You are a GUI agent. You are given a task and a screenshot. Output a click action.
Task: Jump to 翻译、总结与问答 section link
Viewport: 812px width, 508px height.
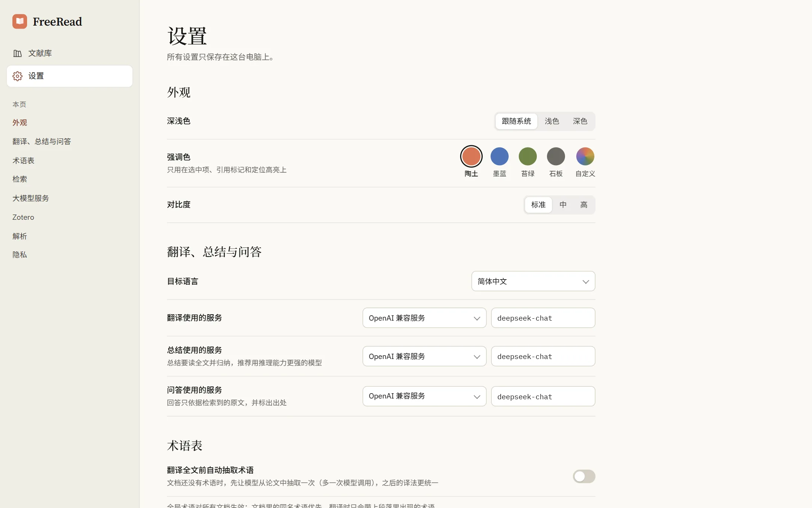[41, 141]
